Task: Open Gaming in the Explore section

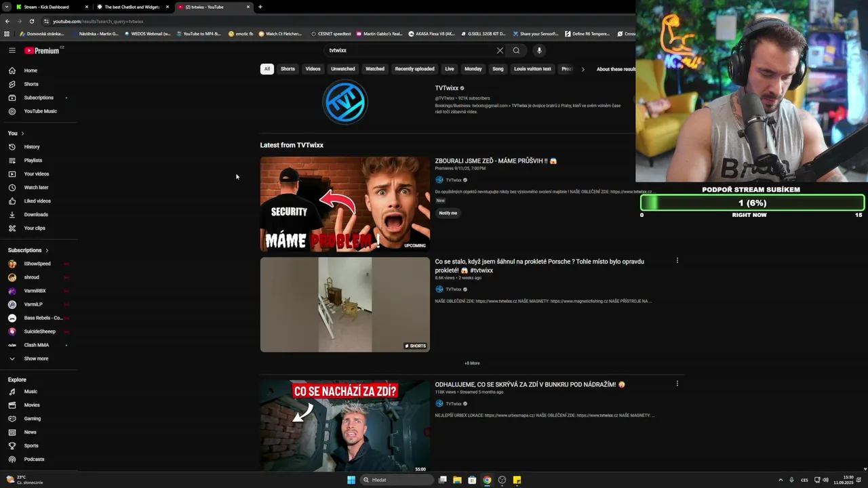Action: point(33,419)
